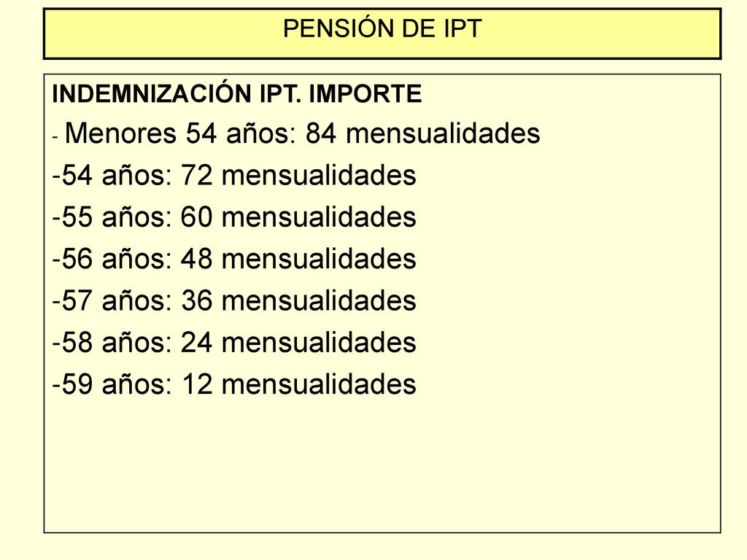Click the PENSIÓN DE IPT title

click(x=382, y=28)
